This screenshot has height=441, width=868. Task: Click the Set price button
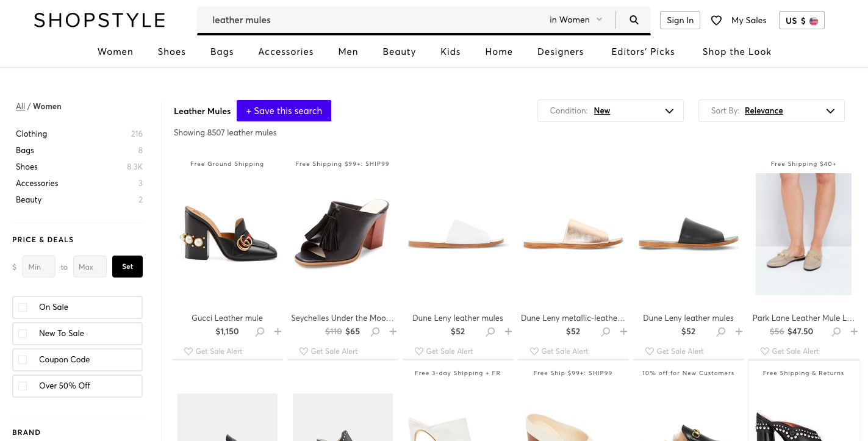(x=127, y=267)
